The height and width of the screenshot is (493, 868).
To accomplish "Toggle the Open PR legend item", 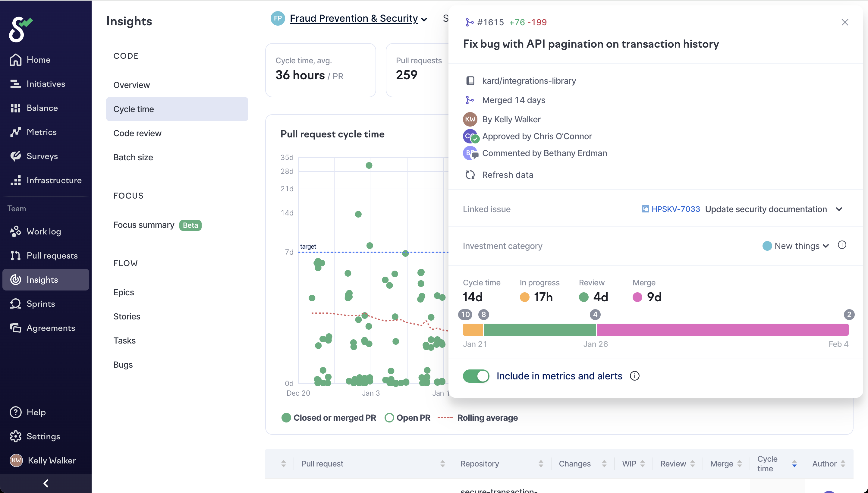I will coord(407,418).
